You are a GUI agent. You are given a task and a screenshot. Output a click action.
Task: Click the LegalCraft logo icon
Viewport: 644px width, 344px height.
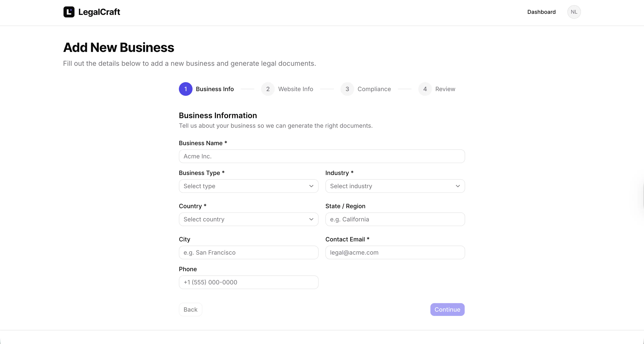[69, 12]
